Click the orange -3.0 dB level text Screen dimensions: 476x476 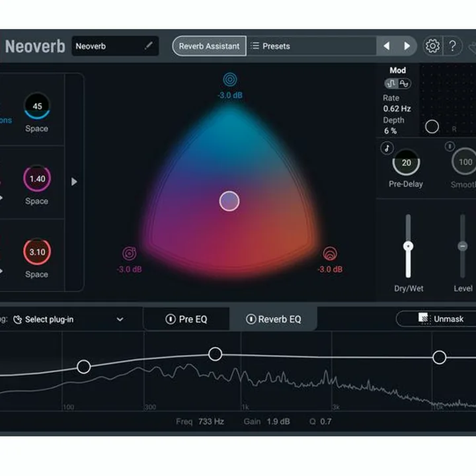tap(330, 269)
